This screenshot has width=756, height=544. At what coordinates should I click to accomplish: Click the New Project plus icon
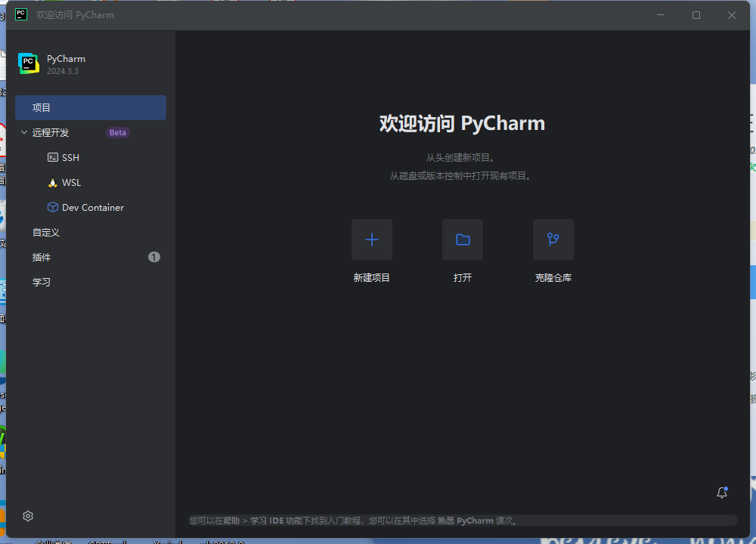[x=371, y=240]
